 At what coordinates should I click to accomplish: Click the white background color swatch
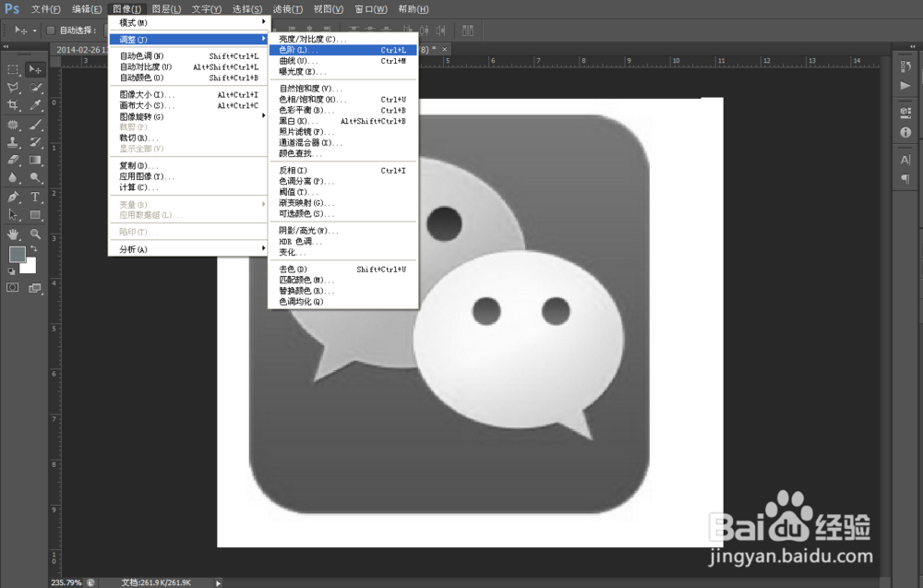pos(30,267)
